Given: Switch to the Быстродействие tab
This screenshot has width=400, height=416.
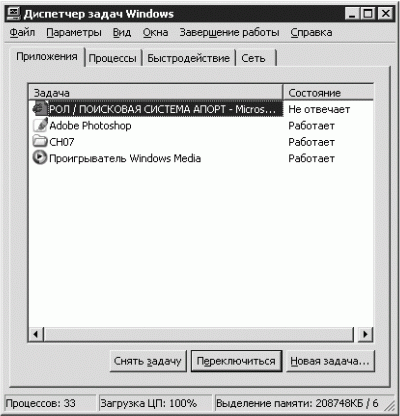Looking at the screenshot, I should coord(189,58).
